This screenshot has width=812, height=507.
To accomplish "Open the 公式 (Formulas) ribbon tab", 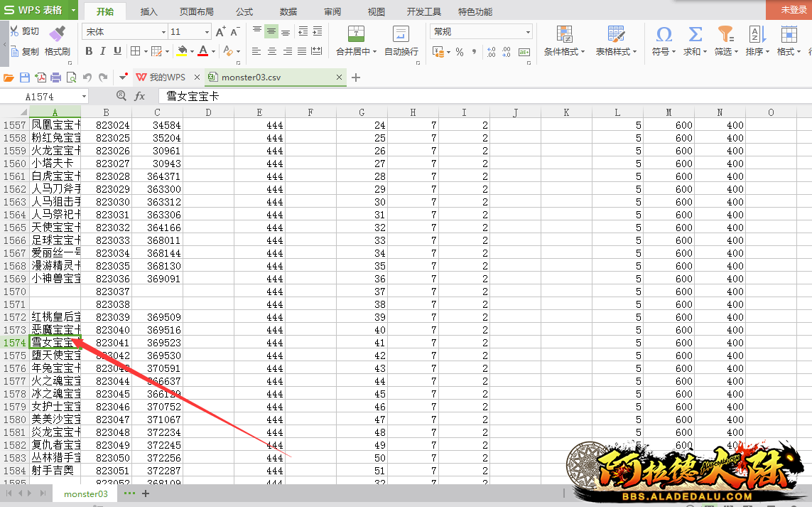I will pyautogui.click(x=244, y=11).
